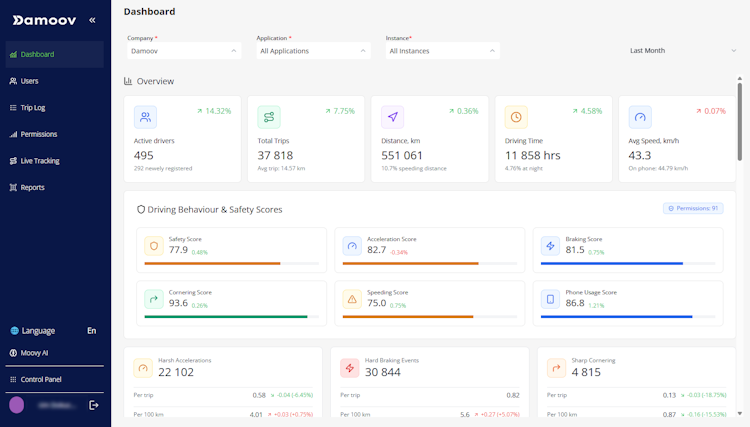Click the red 0.07% change indicator

click(711, 111)
